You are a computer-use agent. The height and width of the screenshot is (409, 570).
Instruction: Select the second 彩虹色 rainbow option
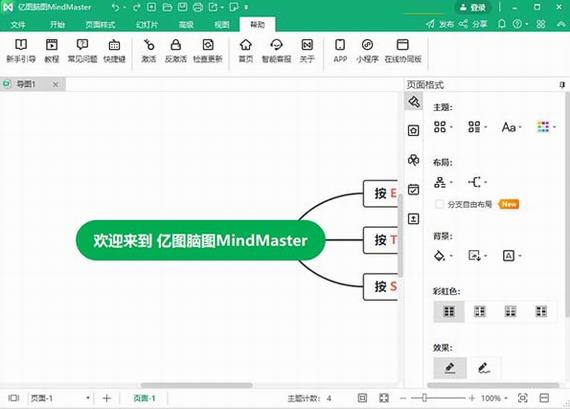[x=480, y=312]
